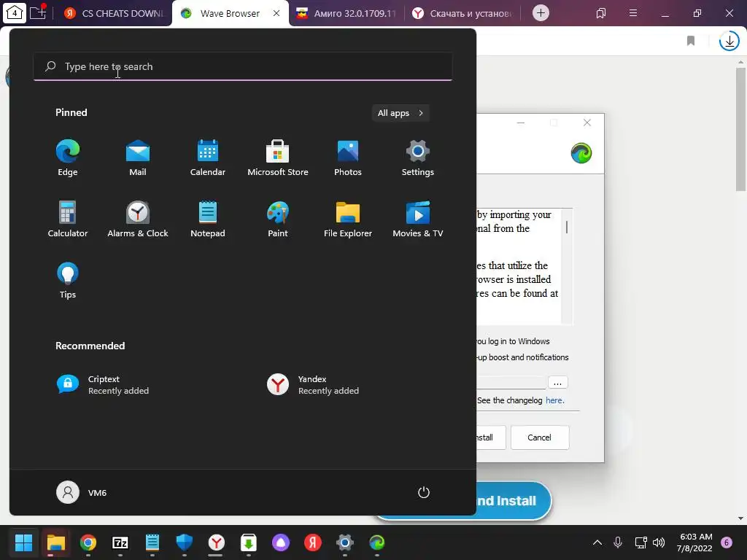Click the here changelog link
This screenshot has width=747, height=560.
click(554, 400)
